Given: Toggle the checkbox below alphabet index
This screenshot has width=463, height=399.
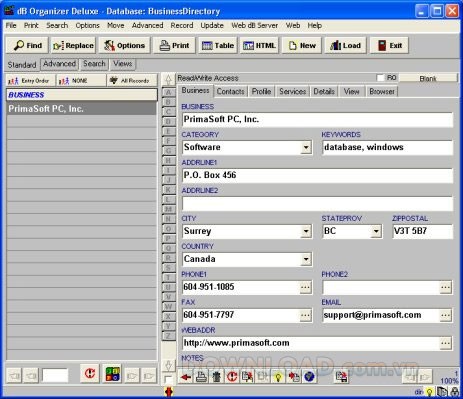Looking at the screenshot, I should pyautogui.click(x=168, y=379).
